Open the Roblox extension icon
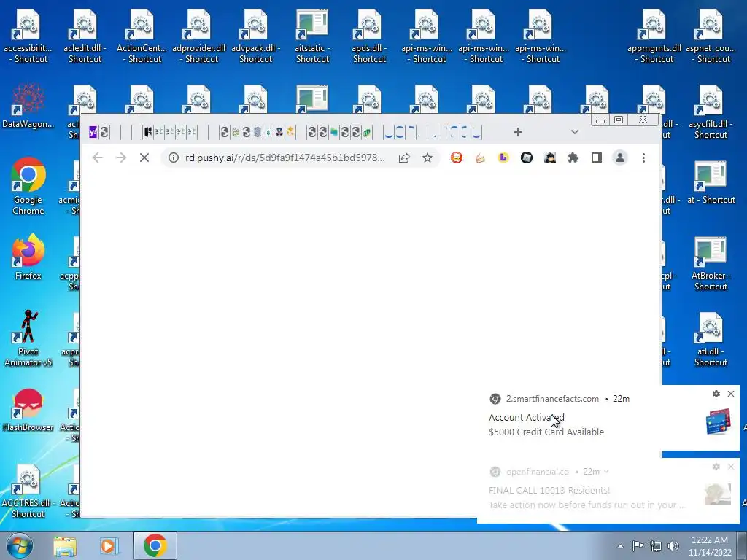 tap(527, 157)
